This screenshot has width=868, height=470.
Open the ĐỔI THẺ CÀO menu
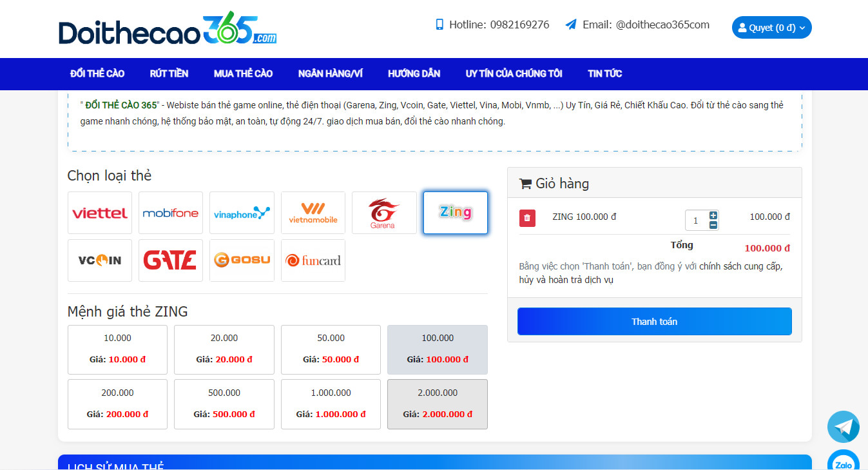pyautogui.click(x=97, y=73)
